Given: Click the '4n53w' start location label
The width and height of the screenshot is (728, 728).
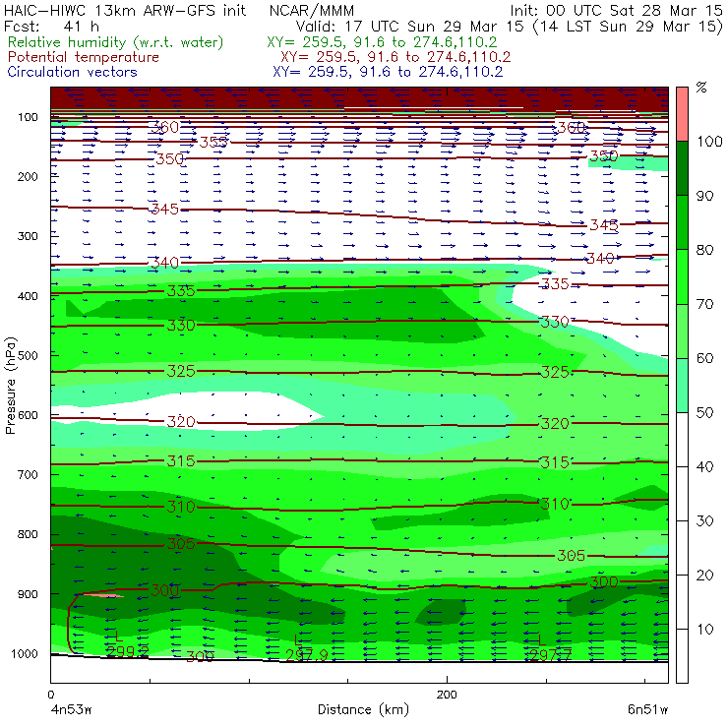Looking at the screenshot, I should point(71,710).
